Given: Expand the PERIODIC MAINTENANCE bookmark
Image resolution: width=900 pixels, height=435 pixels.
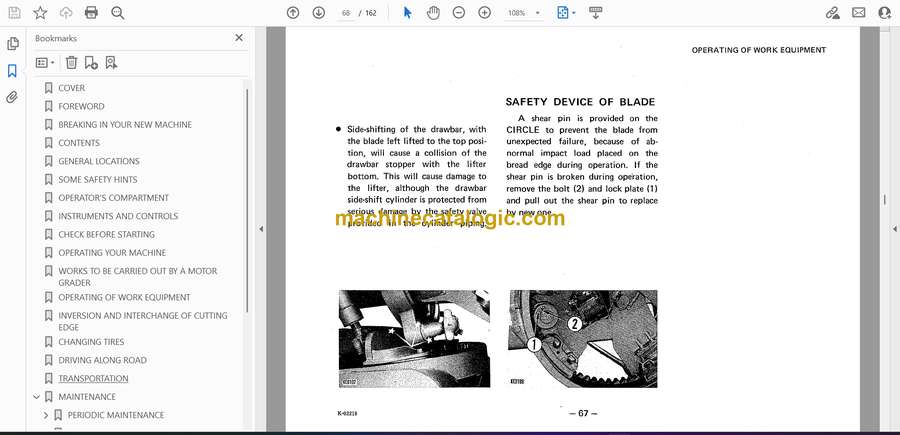Looking at the screenshot, I should (x=46, y=415).
